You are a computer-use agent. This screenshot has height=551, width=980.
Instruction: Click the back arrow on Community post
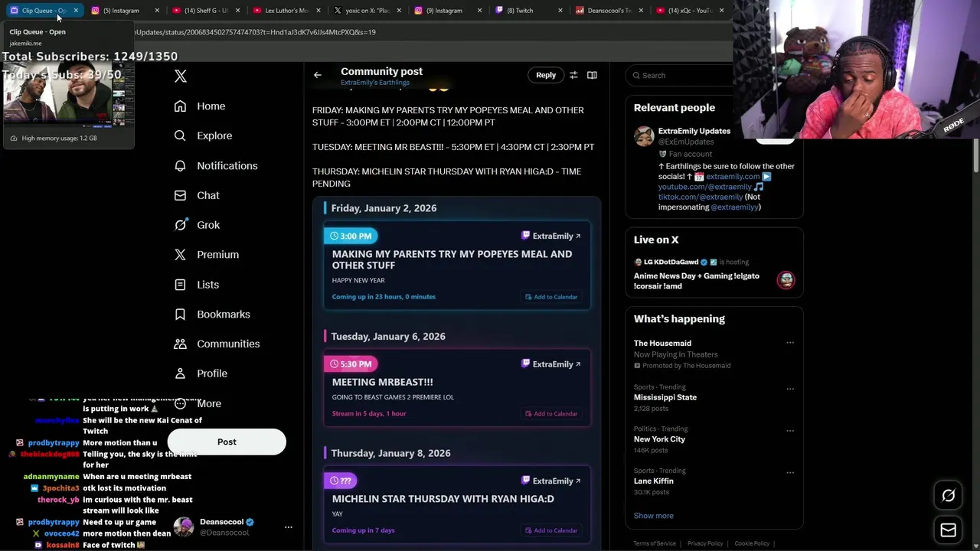pos(318,75)
